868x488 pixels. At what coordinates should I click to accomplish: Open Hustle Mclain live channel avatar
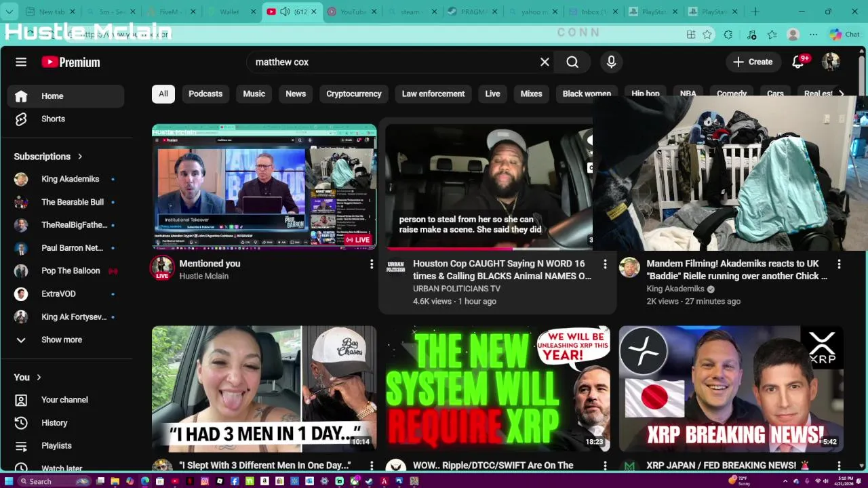(x=162, y=267)
